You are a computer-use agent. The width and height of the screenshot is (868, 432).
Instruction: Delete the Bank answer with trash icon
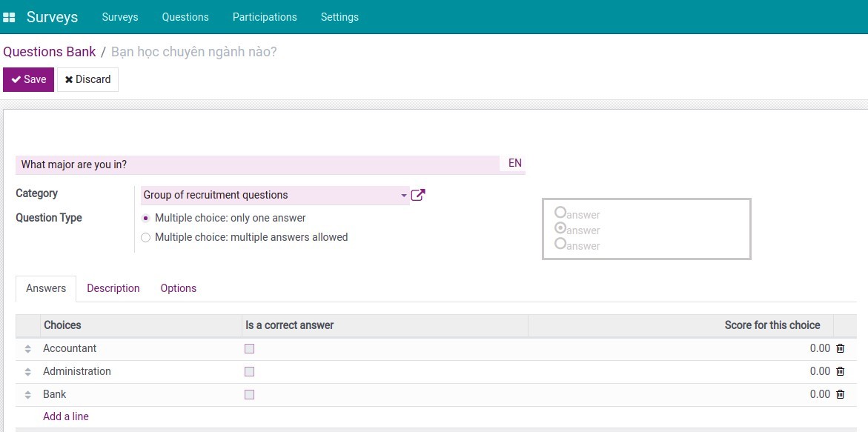[x=839, y=394]
